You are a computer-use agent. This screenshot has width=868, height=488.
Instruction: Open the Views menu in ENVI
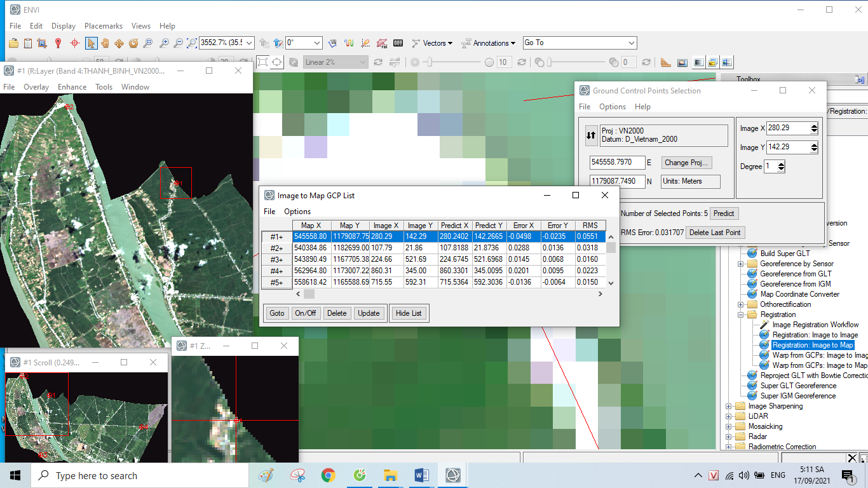coord(141,26)
